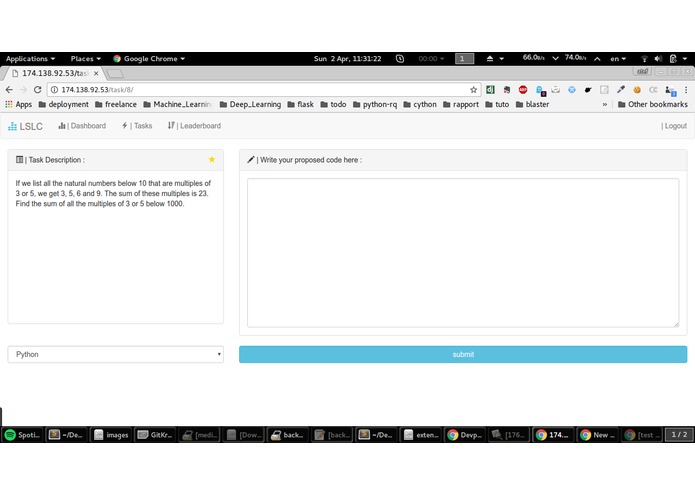Screen dimensions: 695x494
Task: Open the Deep_Learning bookmark folder
Action: [x=250, y=105]
